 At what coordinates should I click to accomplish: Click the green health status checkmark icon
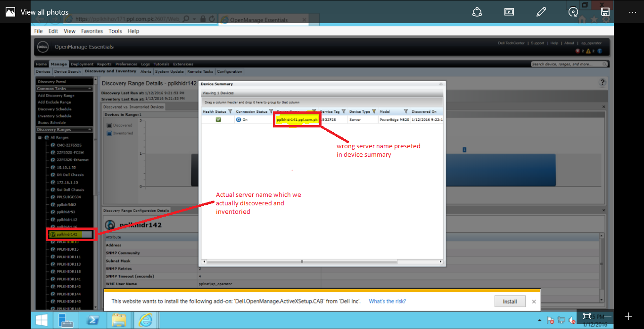(218, 119)
